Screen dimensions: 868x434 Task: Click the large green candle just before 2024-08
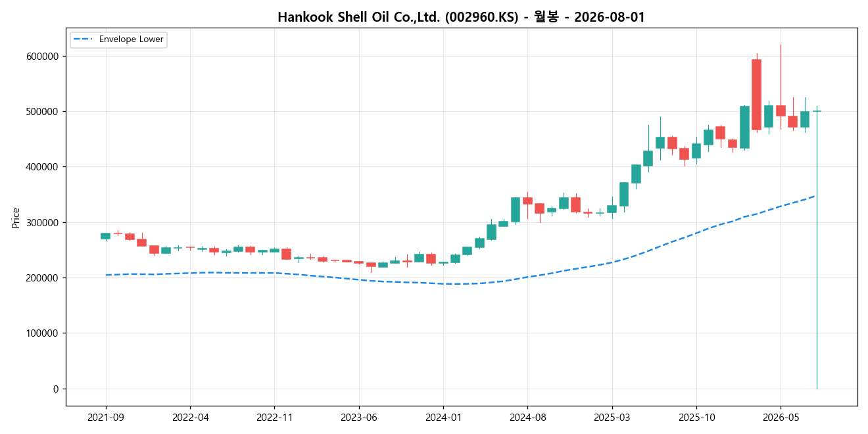pos(516,210)
